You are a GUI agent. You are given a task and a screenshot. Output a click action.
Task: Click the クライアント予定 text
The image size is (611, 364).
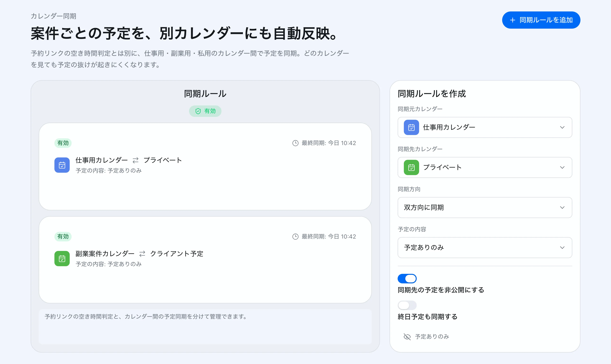177,254
